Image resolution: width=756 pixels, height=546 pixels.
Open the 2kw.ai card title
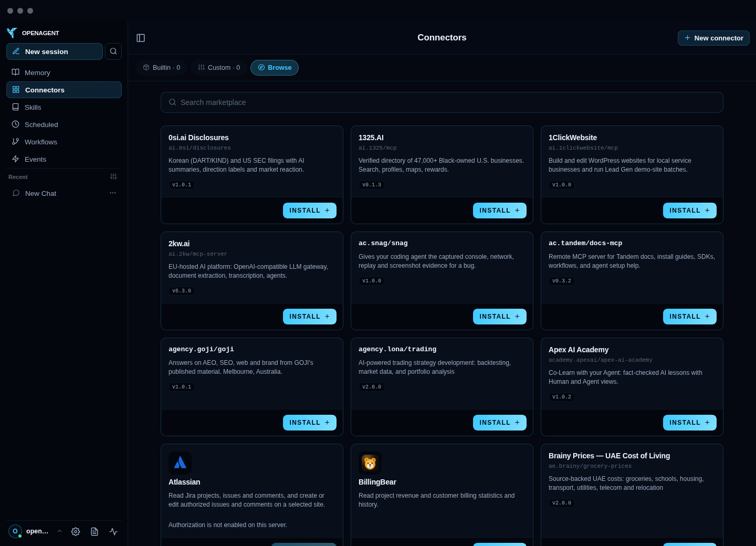pyautogui.click(x=179, y=244)
